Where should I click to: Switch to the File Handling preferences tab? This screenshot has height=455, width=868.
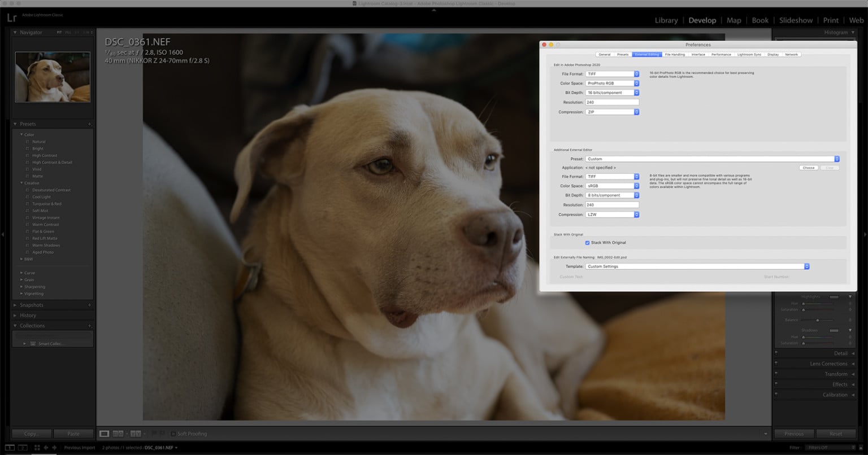[675, 55]
